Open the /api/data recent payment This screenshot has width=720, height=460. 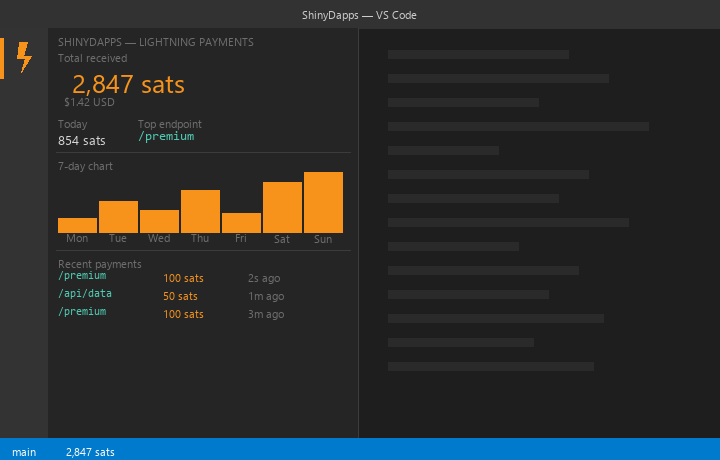[85, 293]
